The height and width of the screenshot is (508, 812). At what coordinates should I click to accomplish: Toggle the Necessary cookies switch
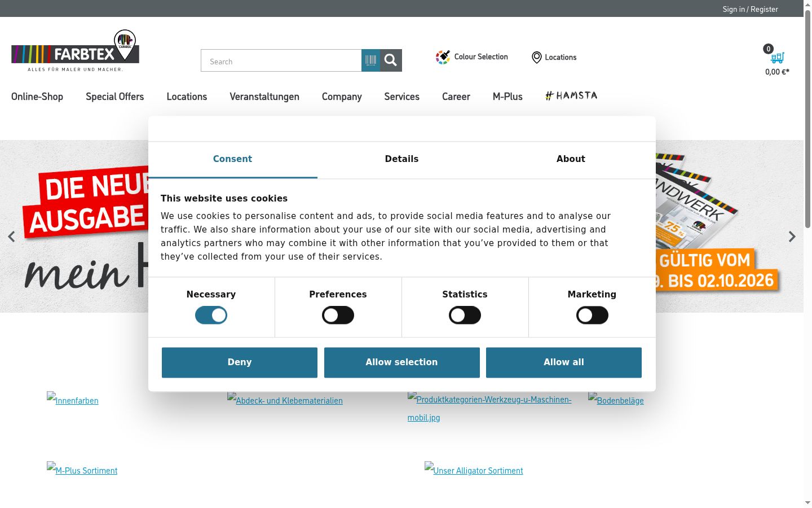pyautogui.click(x=211, y=315)
